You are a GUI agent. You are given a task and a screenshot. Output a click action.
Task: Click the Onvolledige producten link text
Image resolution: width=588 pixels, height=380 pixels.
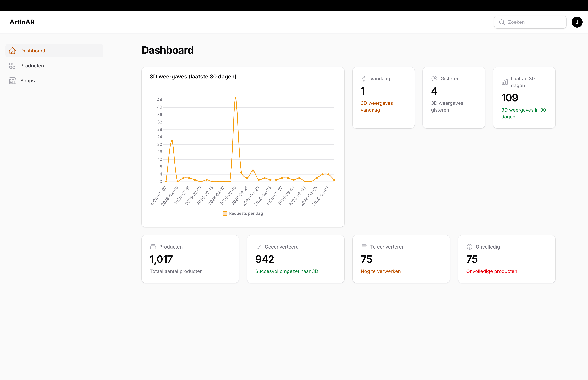[492, 271]
